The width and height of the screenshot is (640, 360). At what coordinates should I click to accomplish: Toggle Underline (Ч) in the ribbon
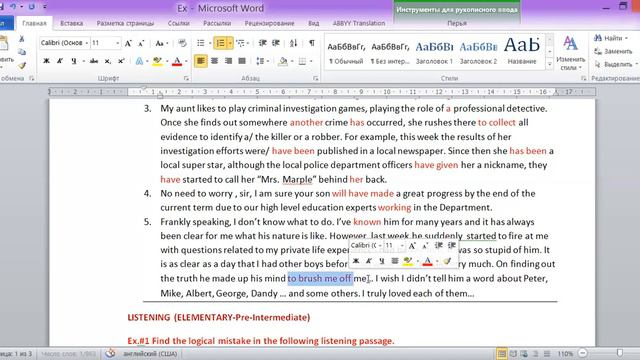[73, 61]
